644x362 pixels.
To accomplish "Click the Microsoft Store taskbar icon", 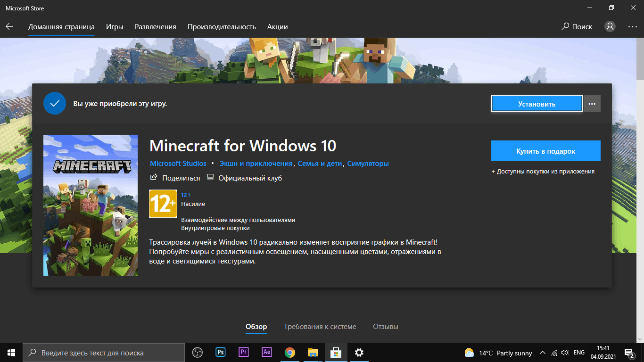I will point(336,353).
